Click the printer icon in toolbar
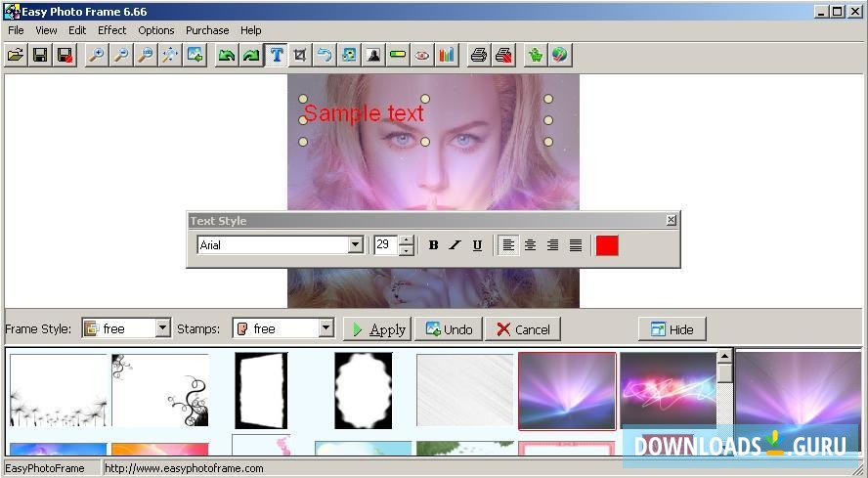 pyautogui.click(x=478, y=55)
